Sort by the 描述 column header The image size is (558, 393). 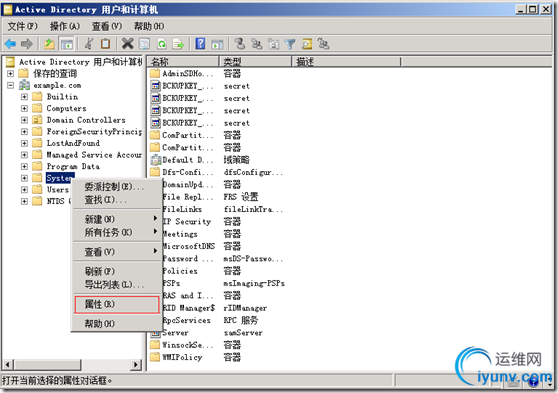coord(346,62)
